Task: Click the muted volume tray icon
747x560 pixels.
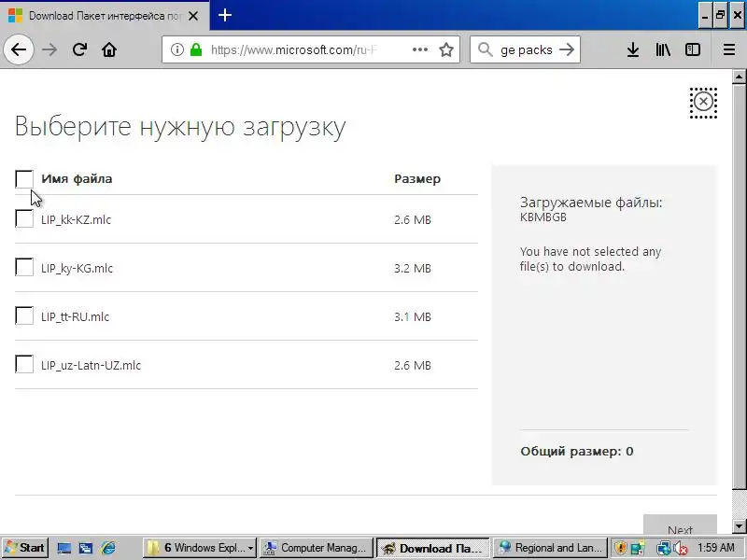Action: [680, 549]
